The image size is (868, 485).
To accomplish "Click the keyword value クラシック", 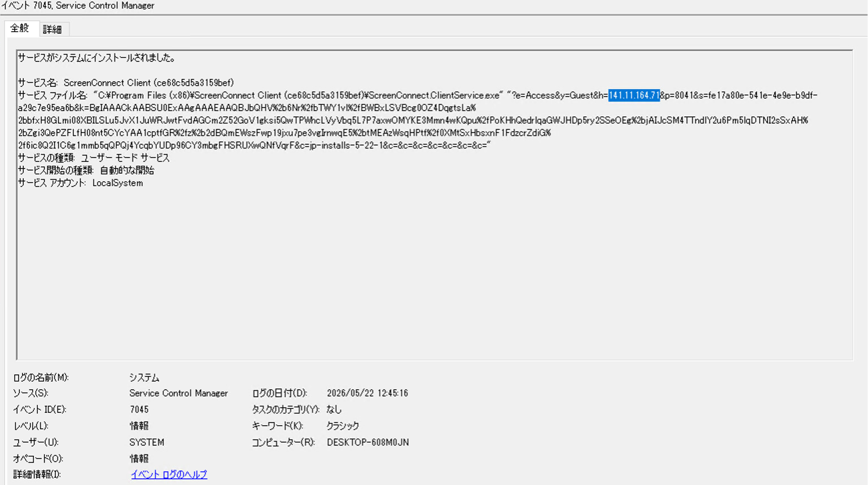I will pos(343,426).
